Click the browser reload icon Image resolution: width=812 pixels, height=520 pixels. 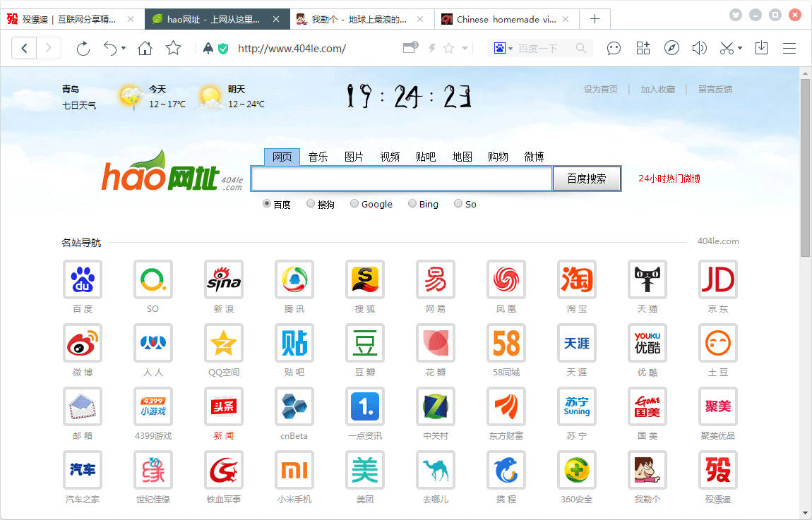(x=83, y=49)
